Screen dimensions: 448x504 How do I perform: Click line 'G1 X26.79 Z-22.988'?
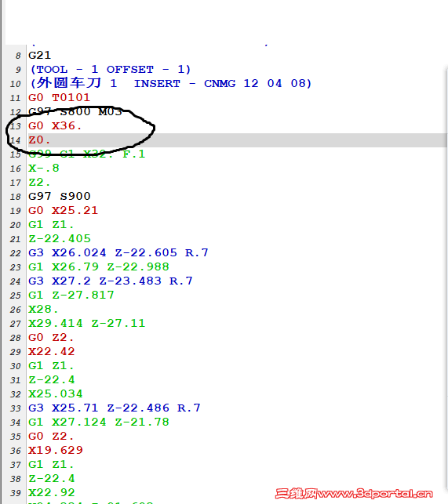[99, 267]
